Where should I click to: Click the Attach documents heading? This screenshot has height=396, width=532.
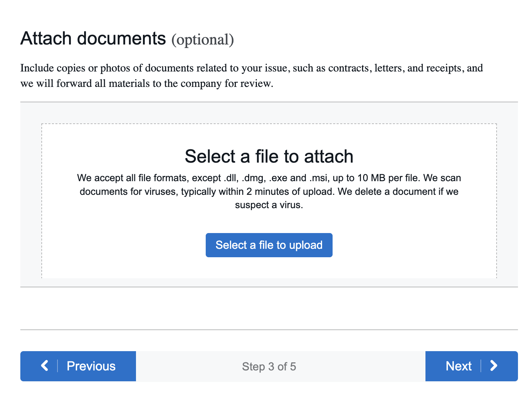point(93,39)
